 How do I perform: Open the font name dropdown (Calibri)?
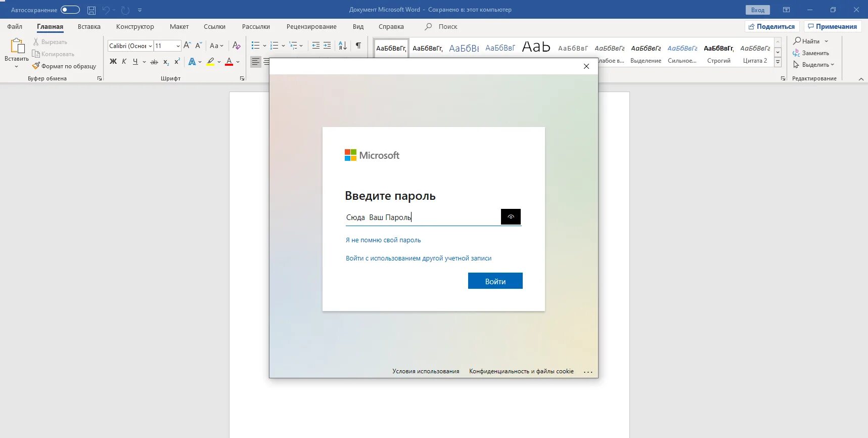point(150,46)
